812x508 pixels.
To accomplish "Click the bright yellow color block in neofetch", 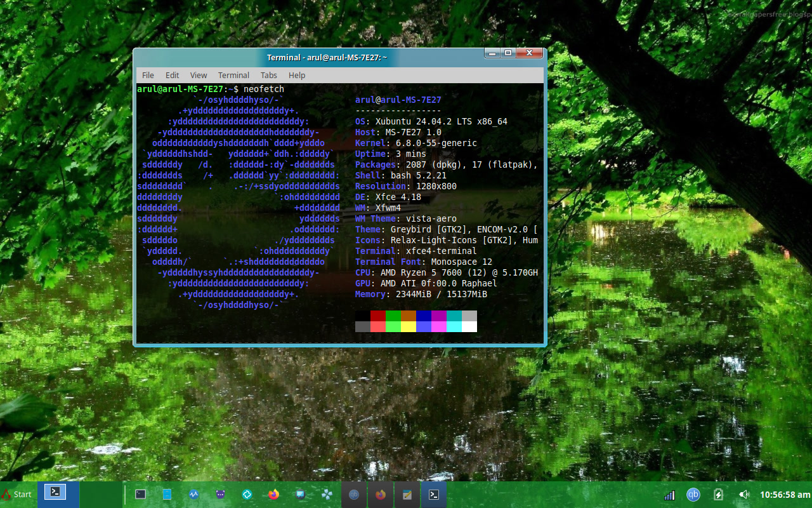I will [x=409, y=326].
